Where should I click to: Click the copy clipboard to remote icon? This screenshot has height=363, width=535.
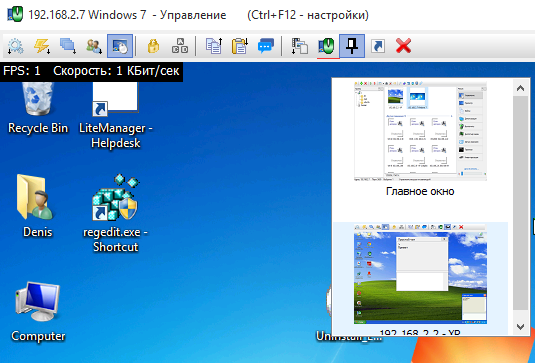coord(214,46)
